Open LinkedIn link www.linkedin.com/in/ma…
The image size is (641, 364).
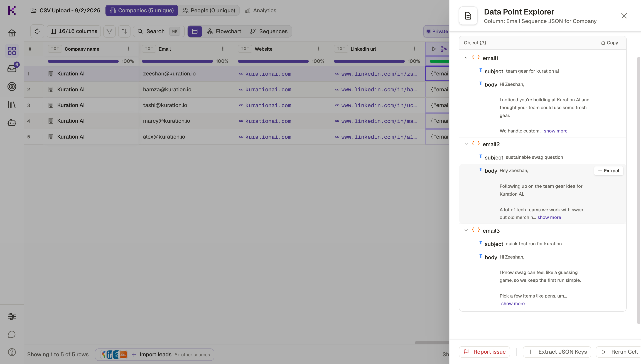pyautogui.click(x=379, y=121)
